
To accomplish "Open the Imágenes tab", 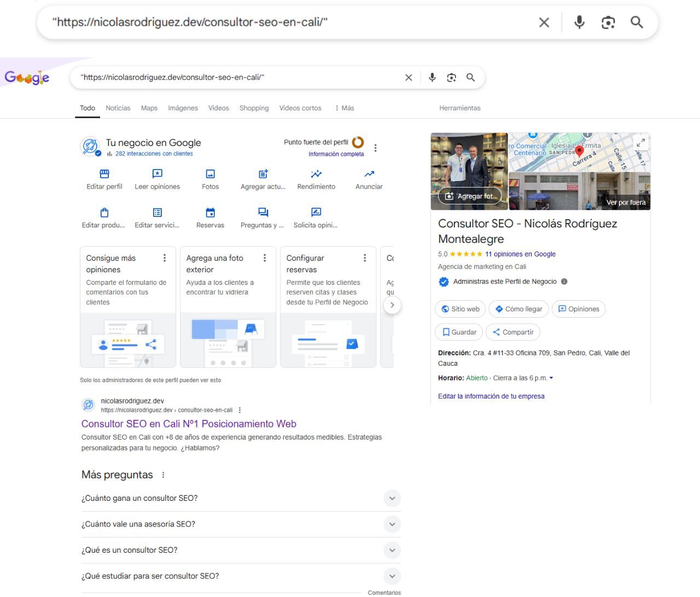I will pyautogui.click(x=183, y=108).
